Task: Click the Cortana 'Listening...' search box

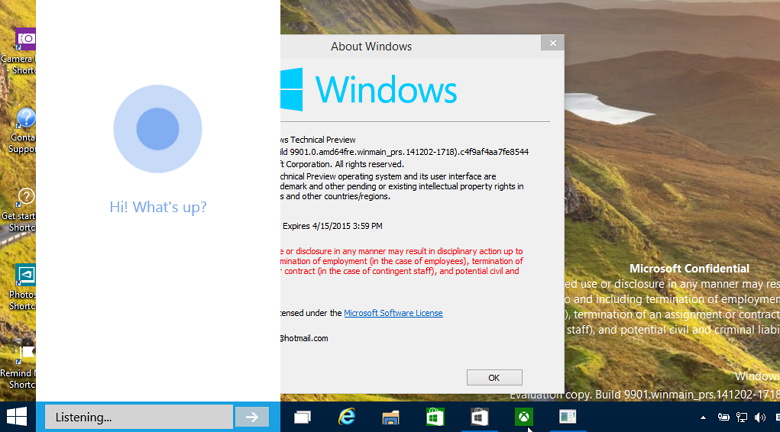Action: [x=139, y=417]
